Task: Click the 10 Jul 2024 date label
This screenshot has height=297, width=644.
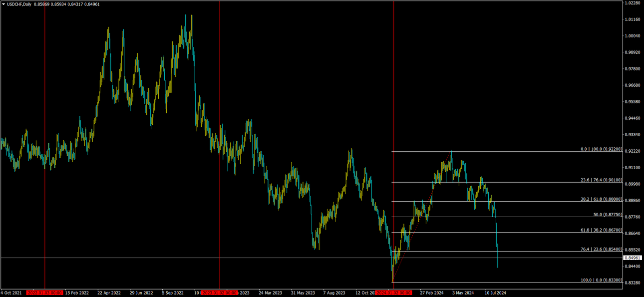Action: 496,293
